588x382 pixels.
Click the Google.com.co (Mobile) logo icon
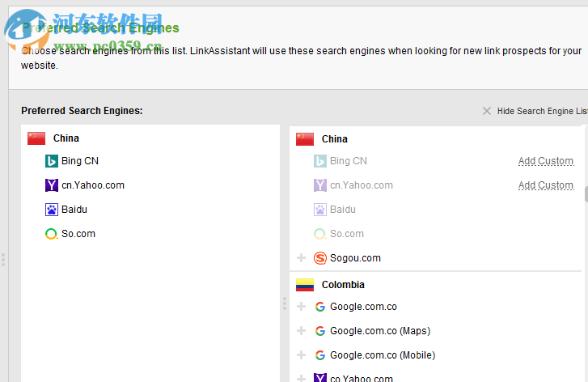319,355
